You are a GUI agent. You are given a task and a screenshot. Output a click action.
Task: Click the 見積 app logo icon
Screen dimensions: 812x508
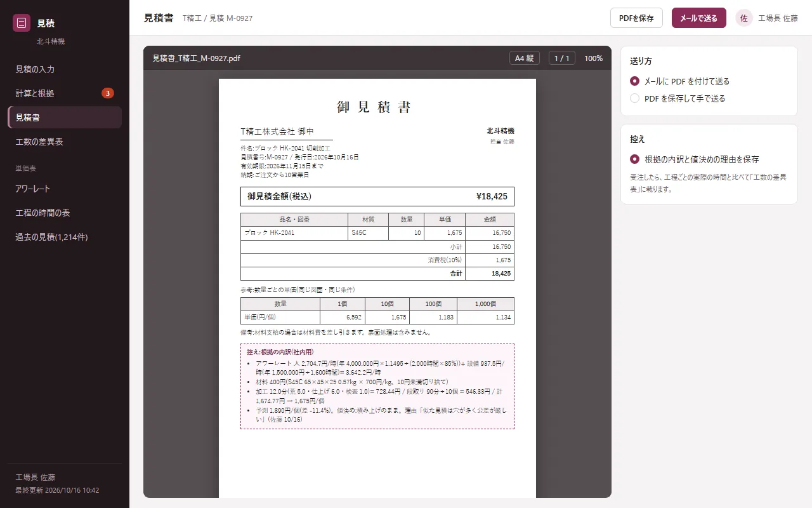click(x=22, y=23)
